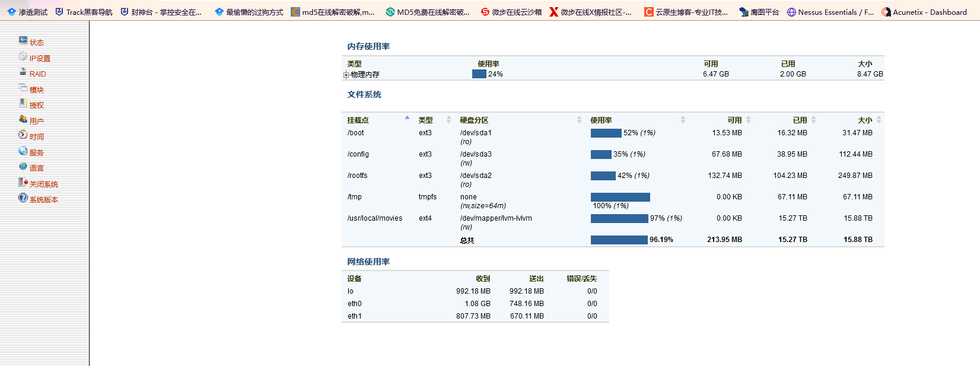Screen dimensions: 980x366
Task: Open the Acunetix - Dashboard bookmark
Action: click(924, 12)
